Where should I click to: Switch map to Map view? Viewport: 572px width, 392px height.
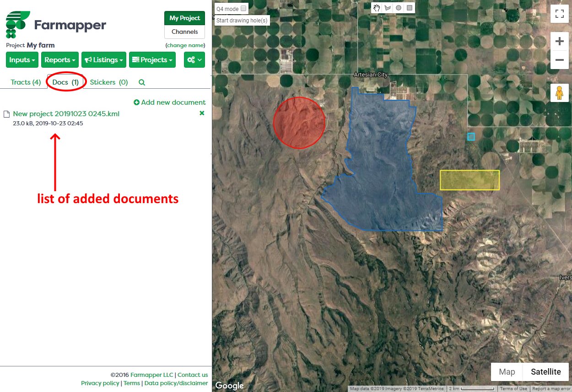point(507,372)
